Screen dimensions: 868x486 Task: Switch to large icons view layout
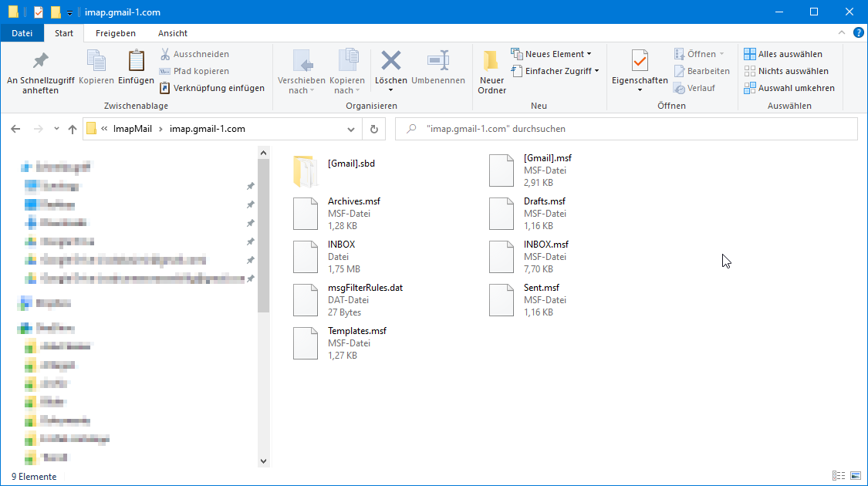coord(856,476)
